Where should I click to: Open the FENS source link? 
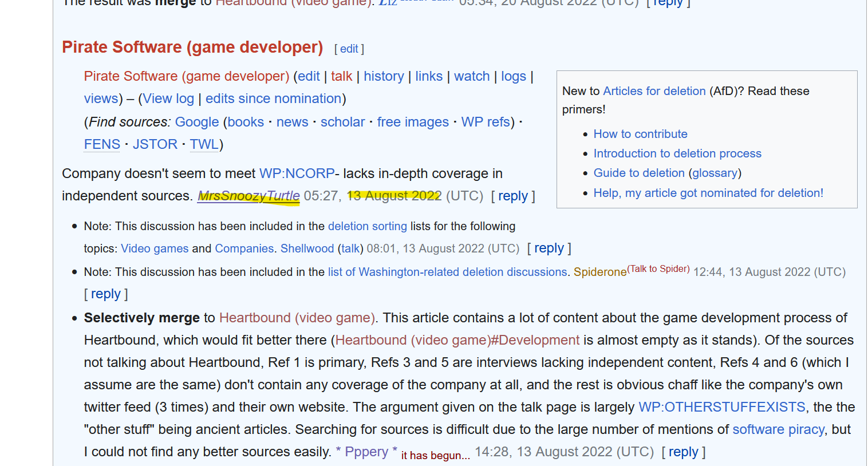click(102, 144)
